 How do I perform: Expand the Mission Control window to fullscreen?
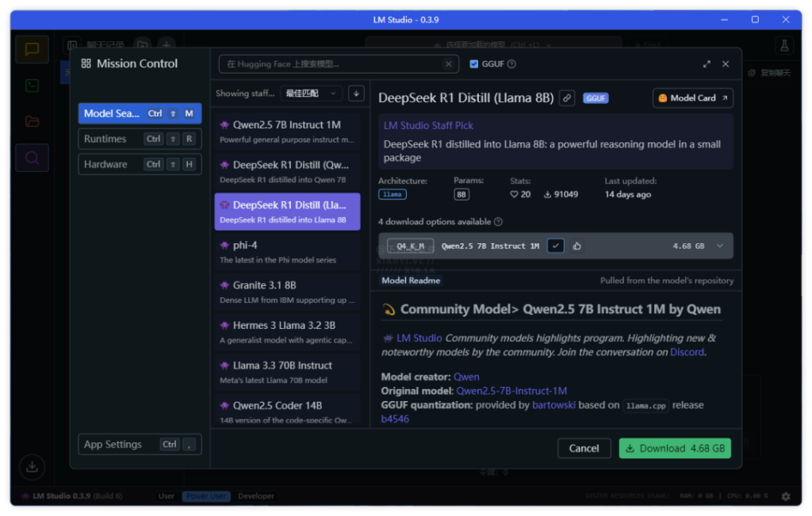pyautogui.click(x=707, y=63)
